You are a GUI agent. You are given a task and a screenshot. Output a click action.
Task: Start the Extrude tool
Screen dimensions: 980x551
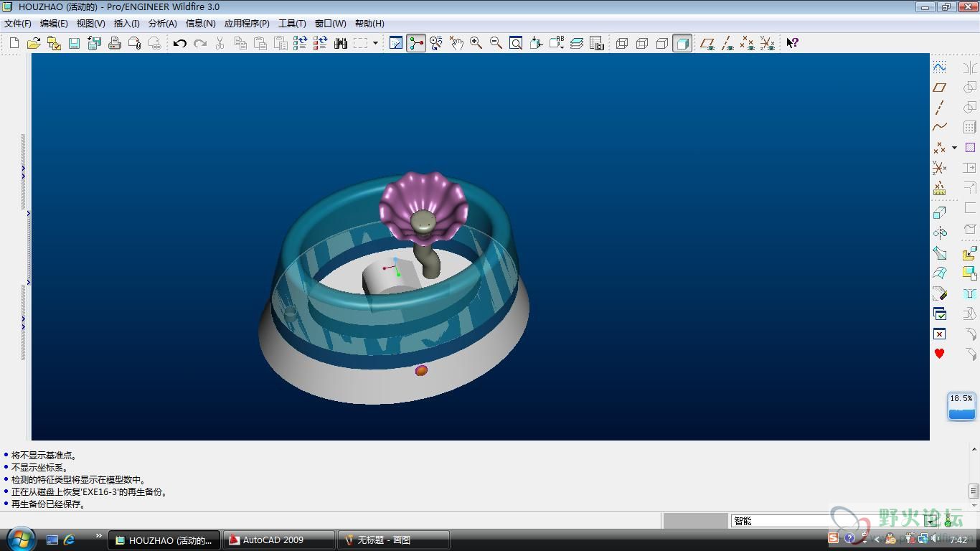(x=940, y=212)
